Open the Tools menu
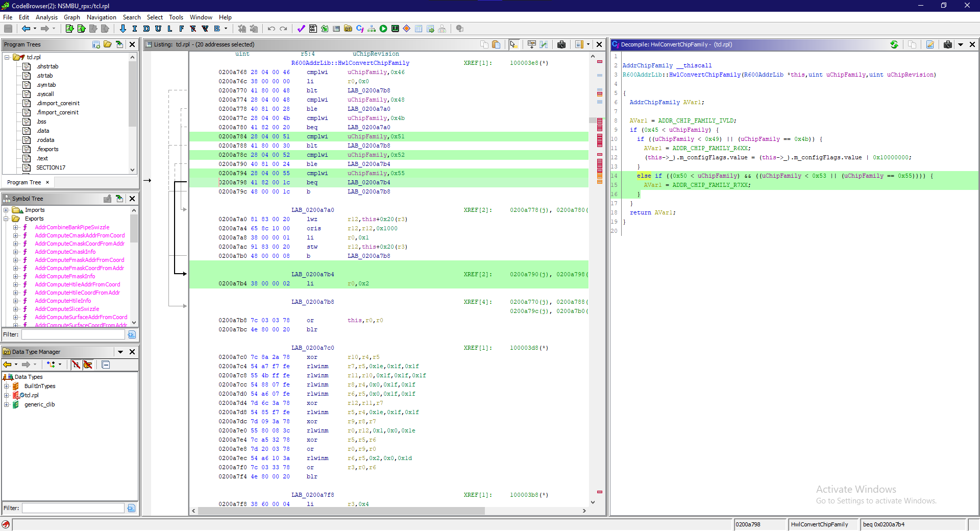Viewport: 980px width, 531px height. [x=176, y=17]
